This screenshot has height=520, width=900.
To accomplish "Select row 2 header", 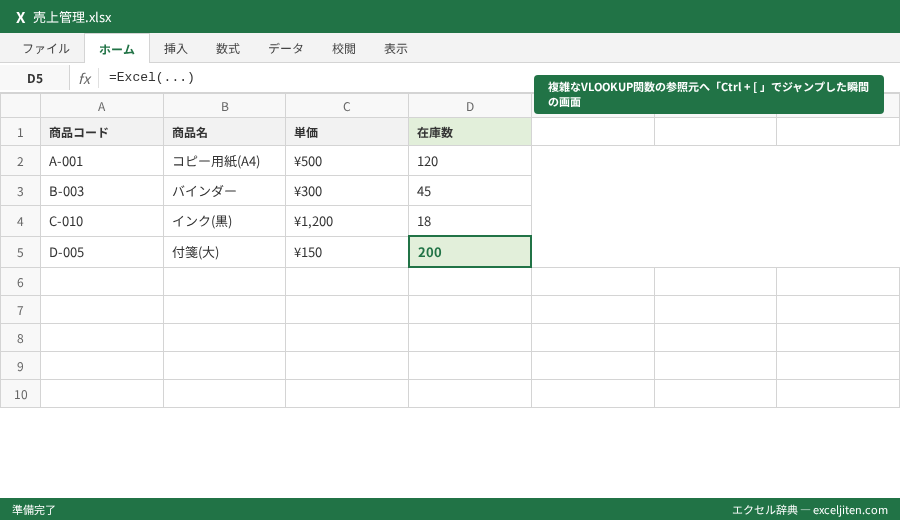I will point(20,161).
